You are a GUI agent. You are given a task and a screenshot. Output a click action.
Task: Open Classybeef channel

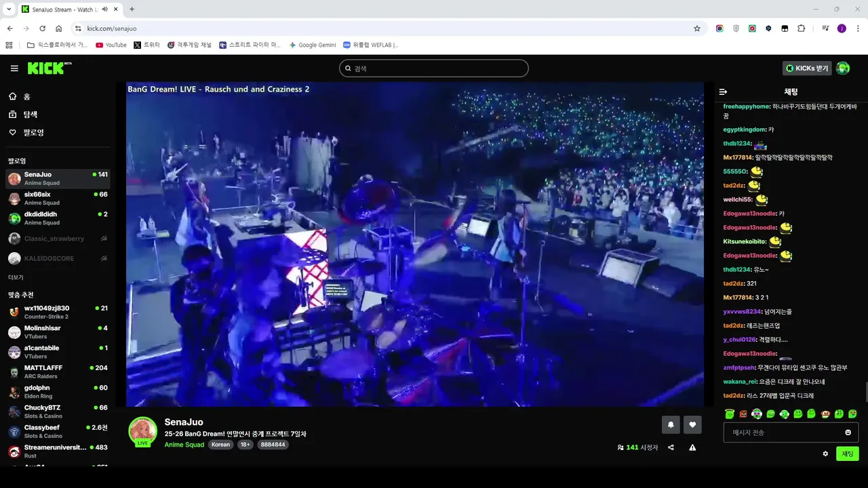pyautogui.click(x=58, y=431)
